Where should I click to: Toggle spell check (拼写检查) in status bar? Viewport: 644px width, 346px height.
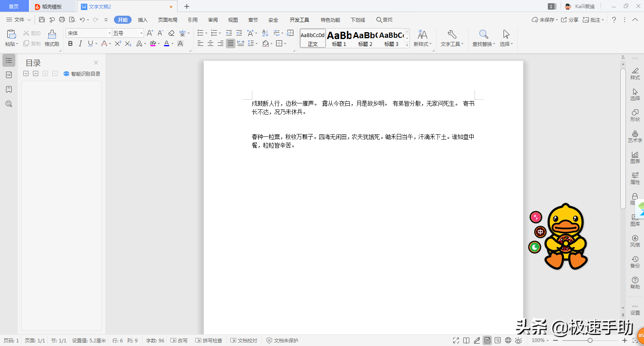(209, 340)
